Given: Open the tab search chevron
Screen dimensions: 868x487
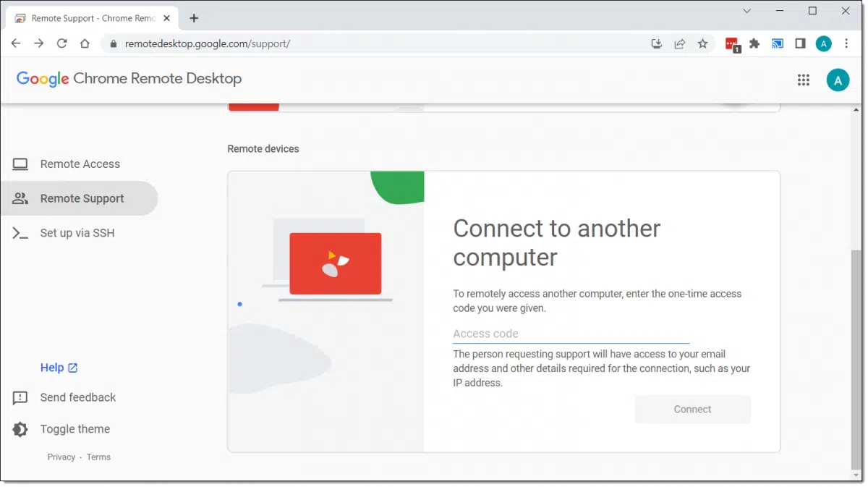Looking at the screenshot, I should (747, 11).
